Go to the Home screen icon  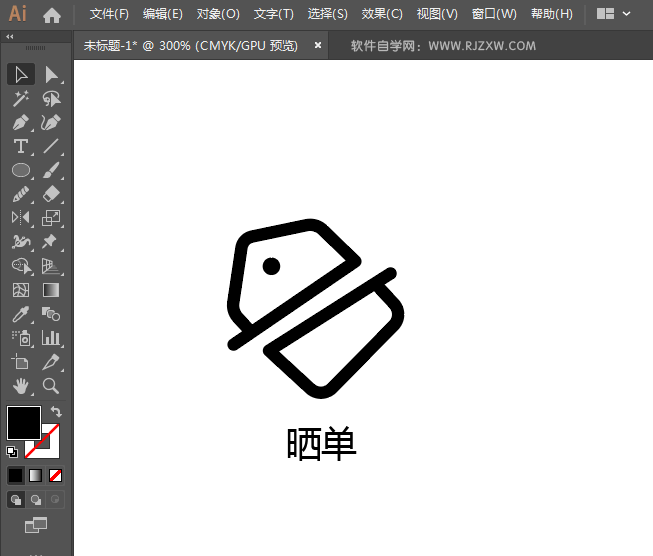point(52,15)
